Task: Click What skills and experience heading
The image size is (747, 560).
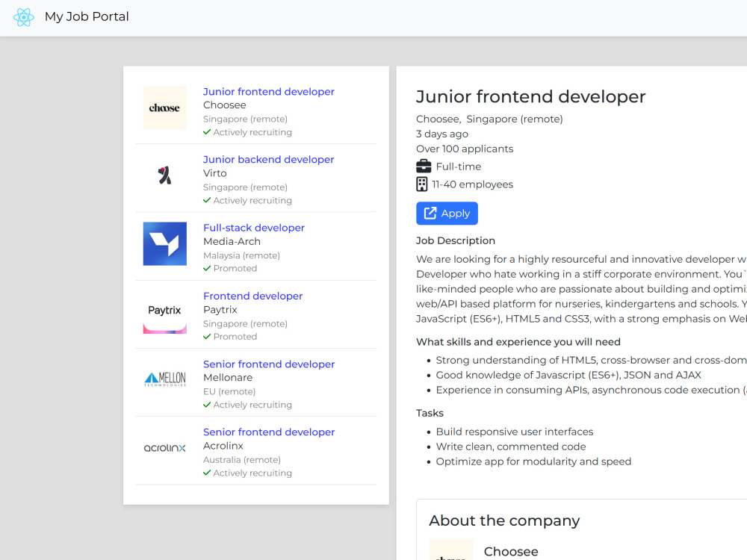Action: point(518,342)
